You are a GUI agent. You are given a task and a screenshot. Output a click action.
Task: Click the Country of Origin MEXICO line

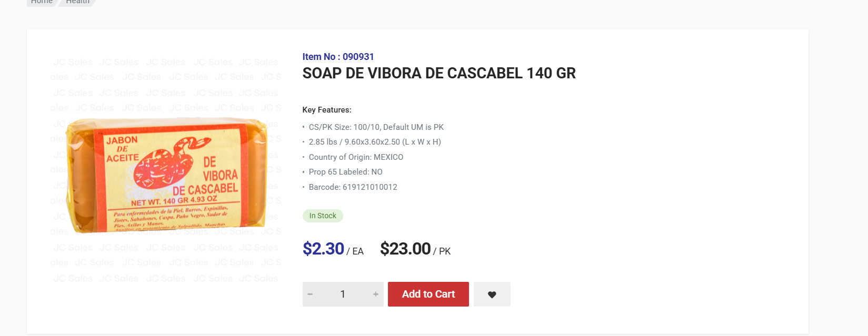click(356, 157)
